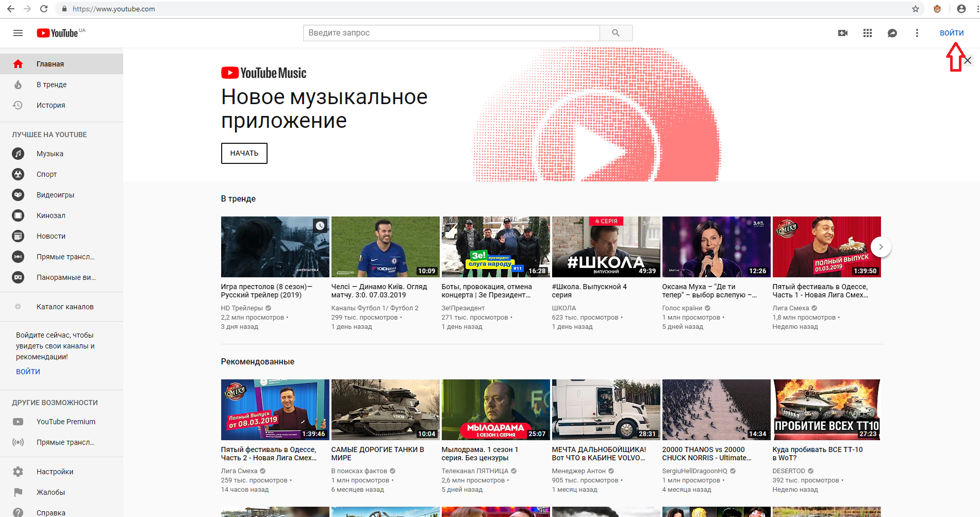Open SergiuHellDragoonHQ channel link
The width and height of the screenshot is (980, 517).
click(x=695, y=471)
